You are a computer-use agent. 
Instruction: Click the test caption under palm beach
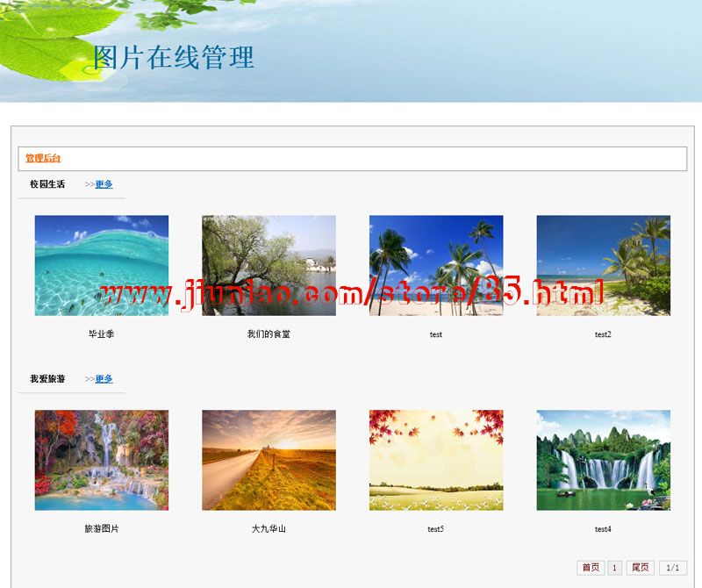tap(435, 334)
